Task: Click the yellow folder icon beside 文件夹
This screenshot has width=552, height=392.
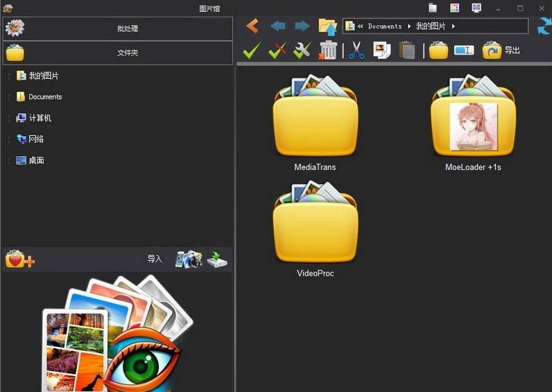Action: pyautogui.click(x=15, y=53)
